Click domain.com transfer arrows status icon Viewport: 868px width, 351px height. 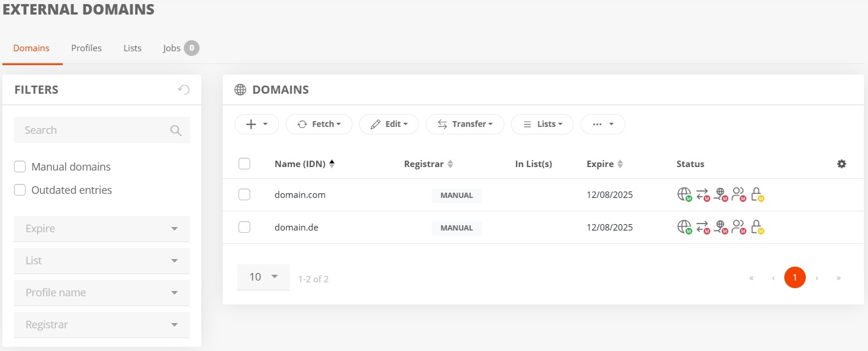pos(703,194)
